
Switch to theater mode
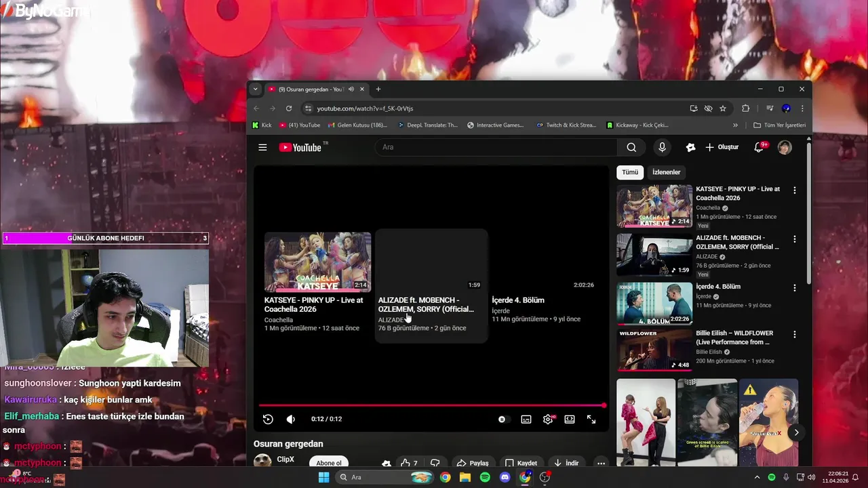point(570,420)
